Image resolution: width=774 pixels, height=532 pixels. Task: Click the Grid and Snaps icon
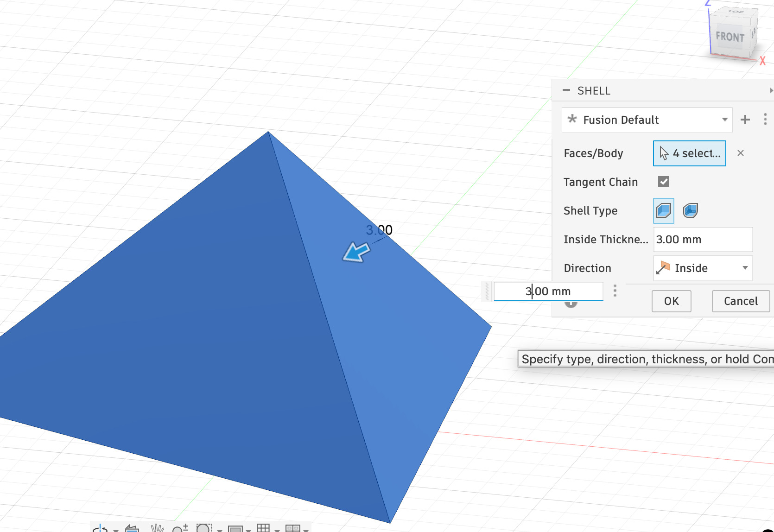tap(263, 528)
